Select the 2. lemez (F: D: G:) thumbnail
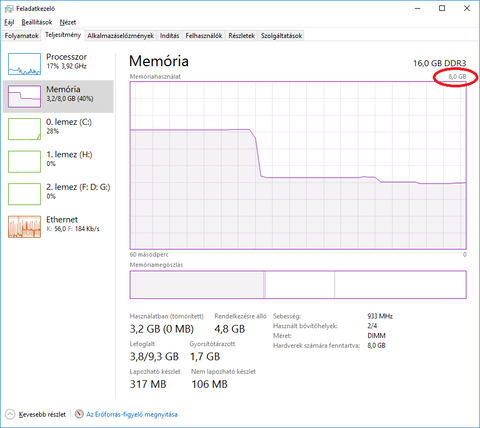This screenshot has height=428, width=480. (24, 194)
